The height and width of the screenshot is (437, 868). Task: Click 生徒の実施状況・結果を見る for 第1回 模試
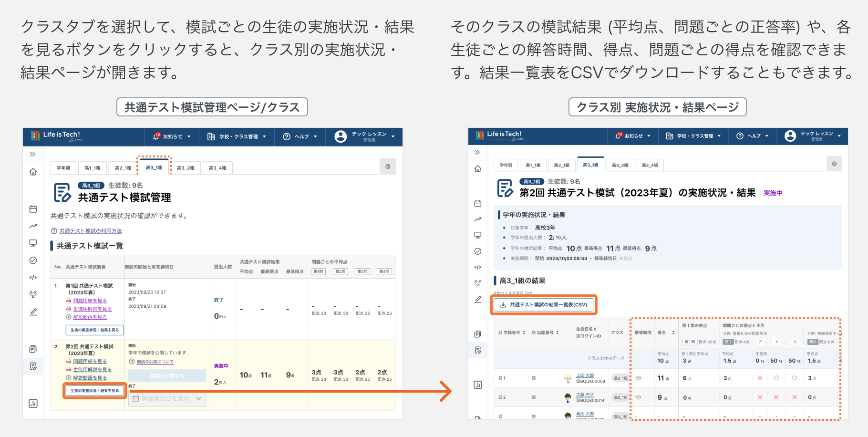coord(94,330)
